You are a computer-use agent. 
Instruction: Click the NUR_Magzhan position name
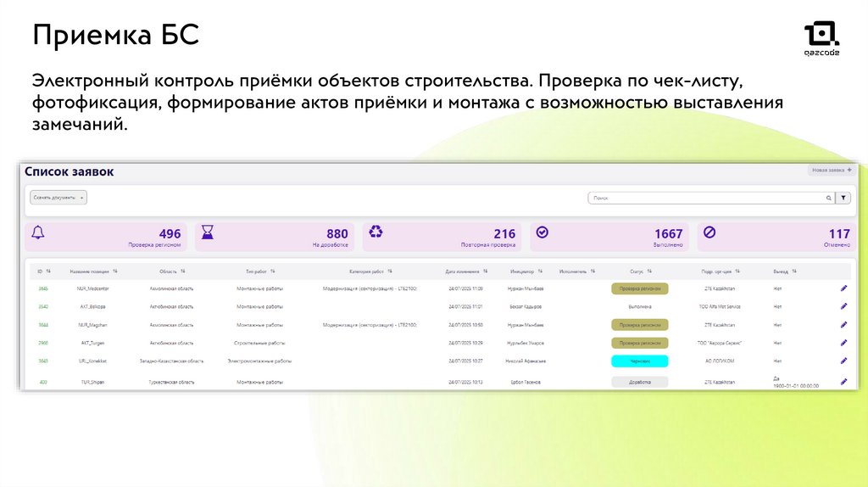92,325
